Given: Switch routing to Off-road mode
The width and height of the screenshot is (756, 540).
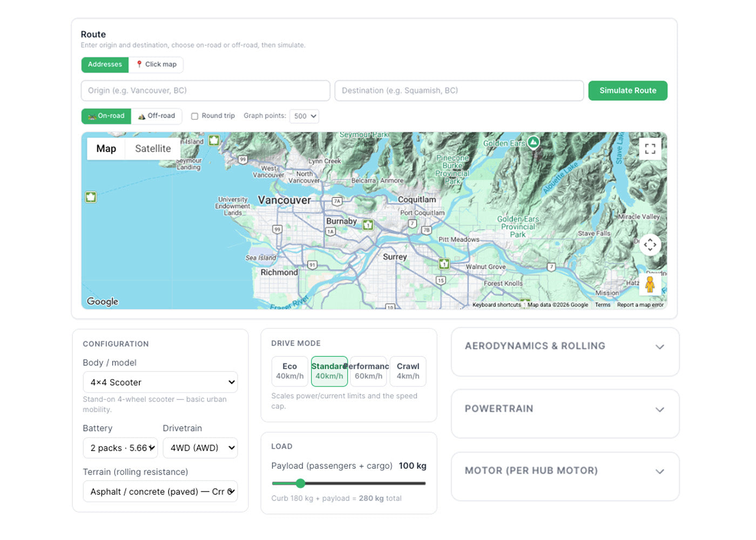Looking at the screenshot, I should pyautogui.click(x=157, y=116).
